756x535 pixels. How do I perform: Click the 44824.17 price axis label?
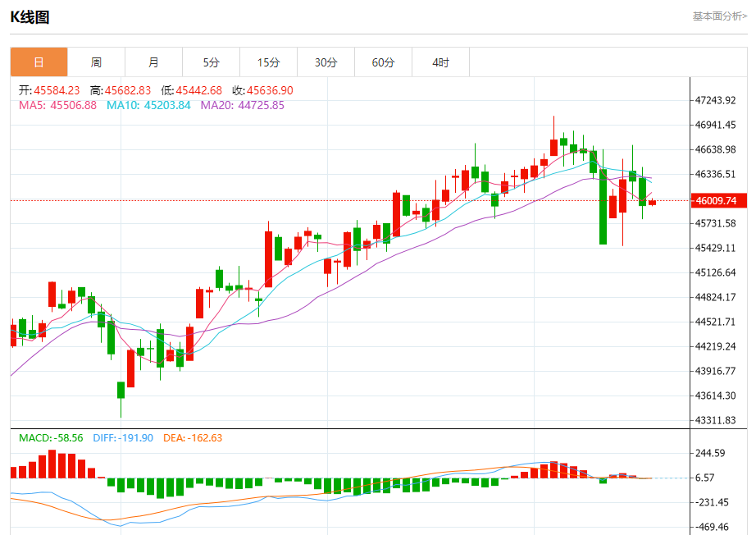pyautogui.click(x=716, y=297)
